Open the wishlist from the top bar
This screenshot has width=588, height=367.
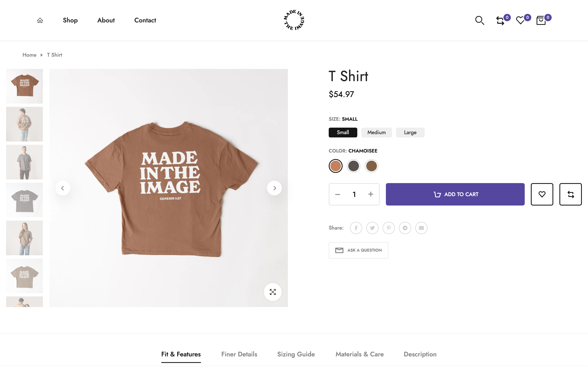(520, 21)
